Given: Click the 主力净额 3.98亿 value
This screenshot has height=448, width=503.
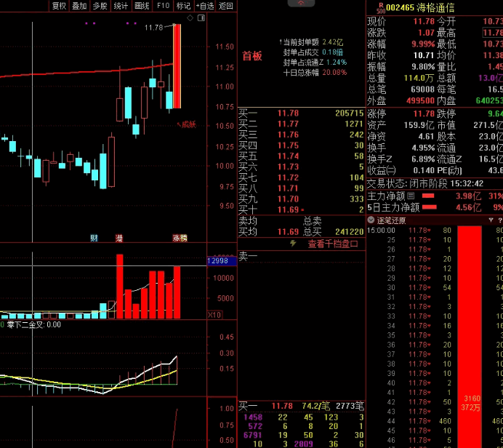Looking at the screenshot, I should tap(468, 196).
